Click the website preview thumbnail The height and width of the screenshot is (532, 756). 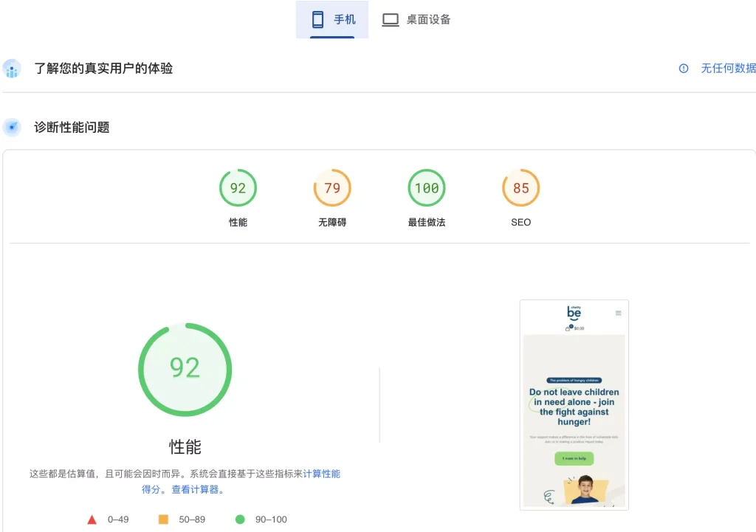574,406
